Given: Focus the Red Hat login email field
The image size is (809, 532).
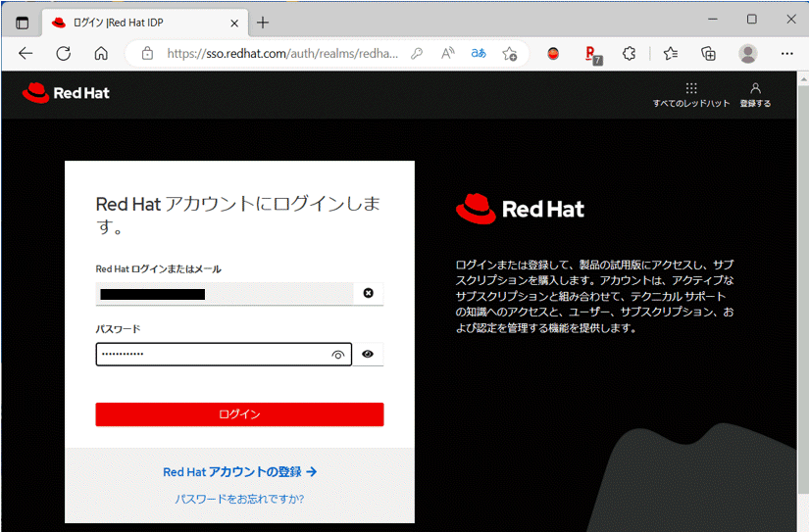Looking at the screenshot, I should point(225,294).
